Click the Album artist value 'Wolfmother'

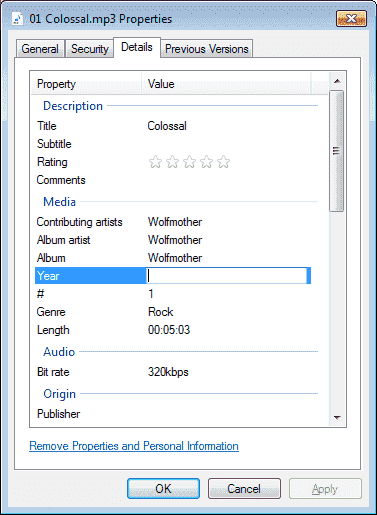(175, 240)
